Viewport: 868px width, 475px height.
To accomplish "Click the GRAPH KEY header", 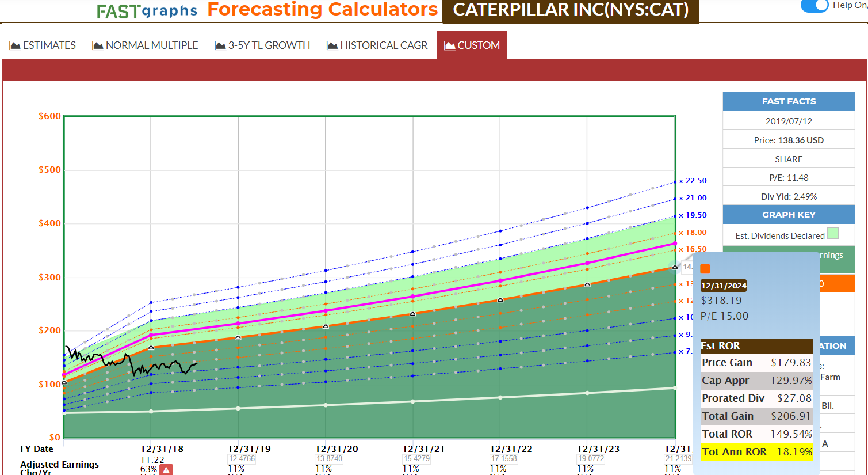I will pos(789,215).
